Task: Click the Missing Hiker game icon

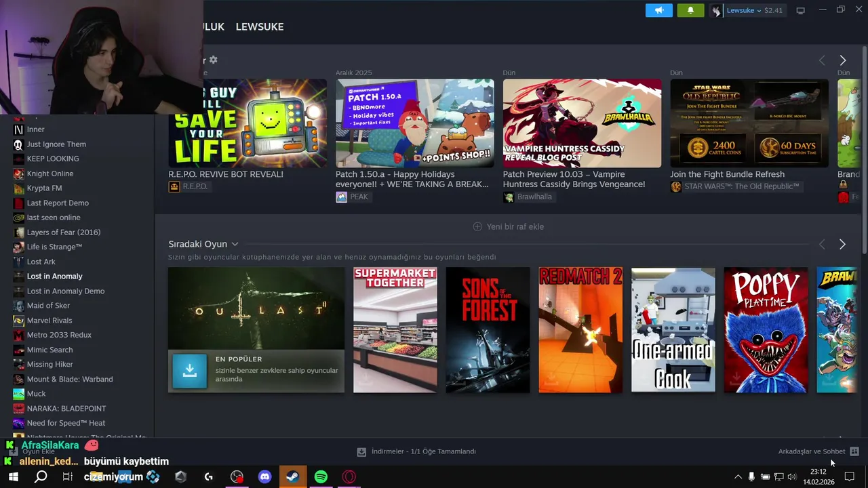Action: click(x=18, y=365)
